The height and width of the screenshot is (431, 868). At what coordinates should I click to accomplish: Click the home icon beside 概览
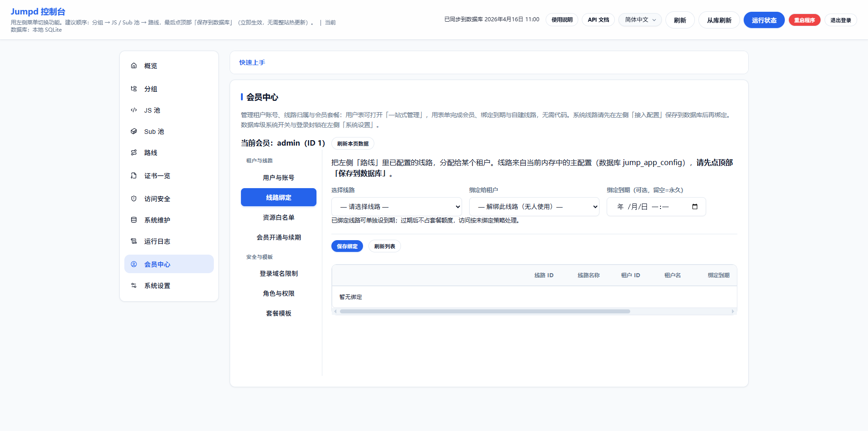(x=134, y=66)
